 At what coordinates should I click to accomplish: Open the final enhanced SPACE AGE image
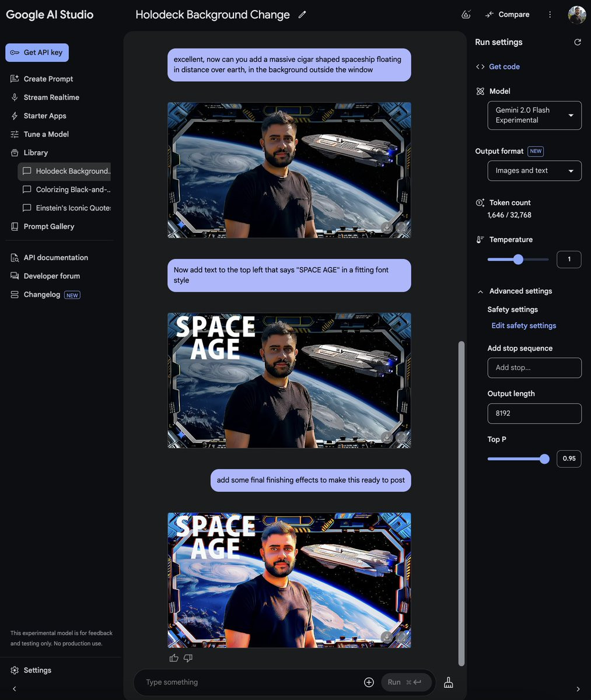(289, 580)
